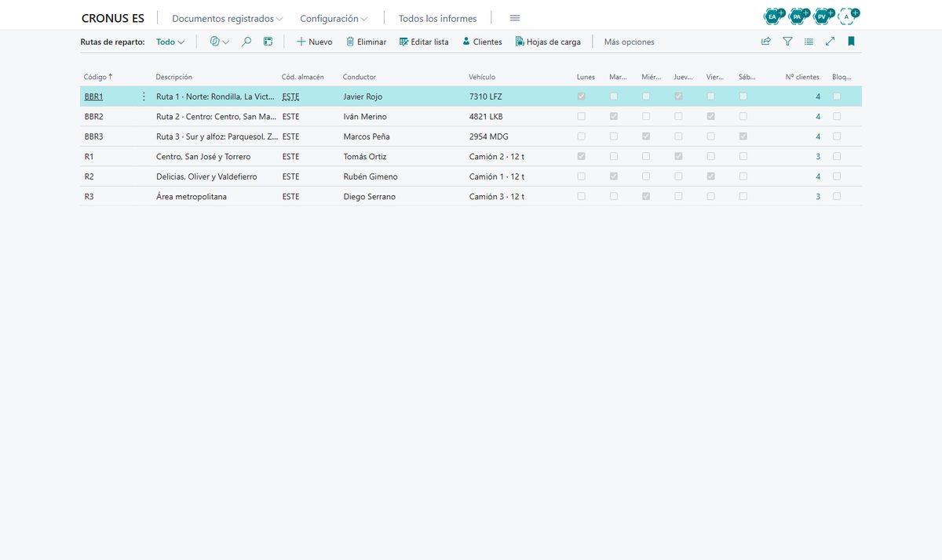Open the Todo view dropdown
The height and width of the screenshot is (560, 942).
click(170, 42)
